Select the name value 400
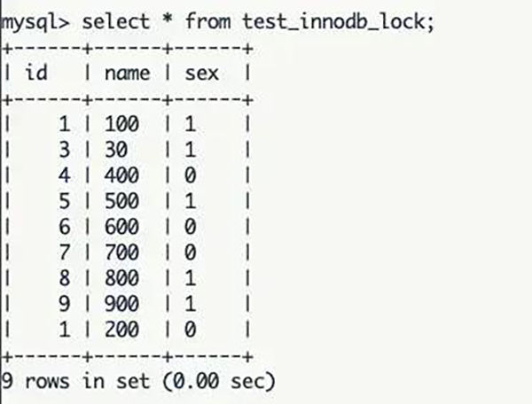Screen dimensions: 532x404 click(121, 175)
